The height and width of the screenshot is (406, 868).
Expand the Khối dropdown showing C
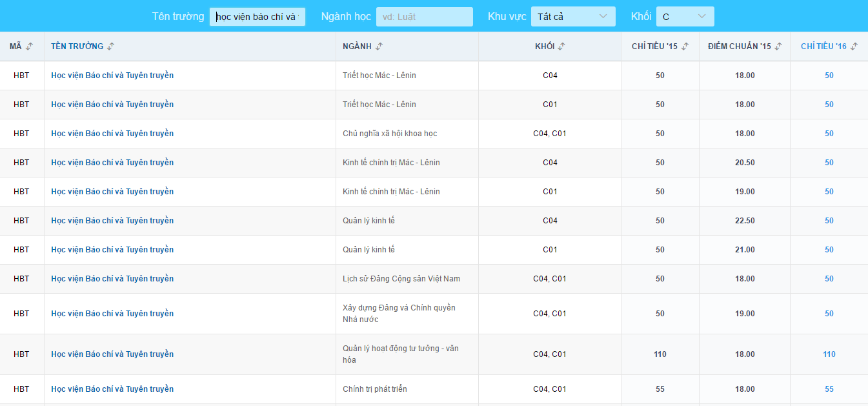pyautogui.click(x=685, y=17)
